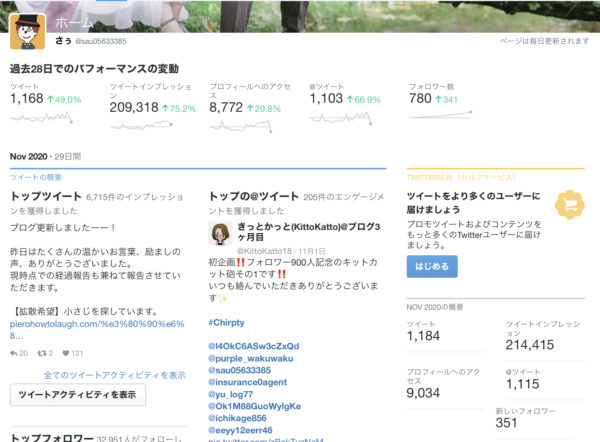Click the プロフィールへのアクセス 8,772 sparkline

pyautogui.click(x=241, y=126)
